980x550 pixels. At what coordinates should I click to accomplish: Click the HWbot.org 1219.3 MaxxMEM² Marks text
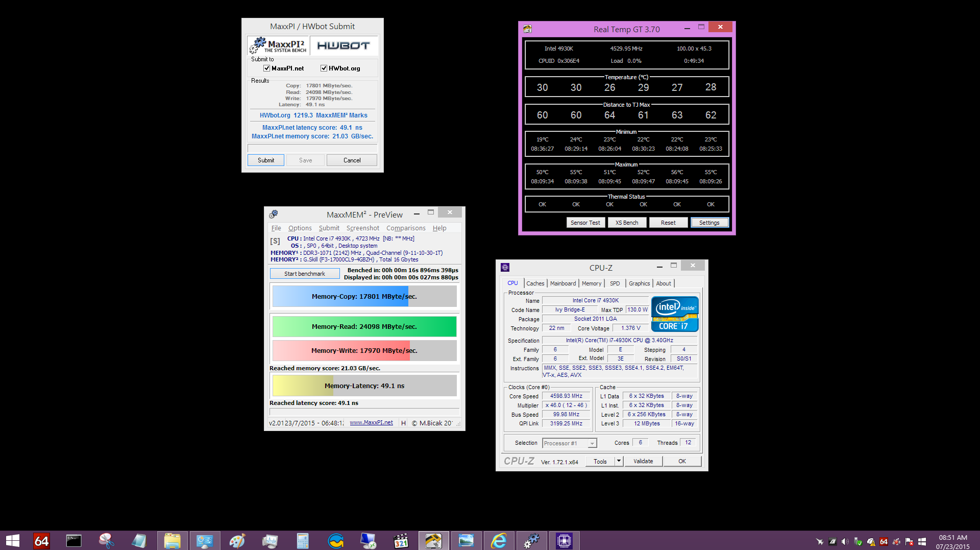[x=313, y=115]
